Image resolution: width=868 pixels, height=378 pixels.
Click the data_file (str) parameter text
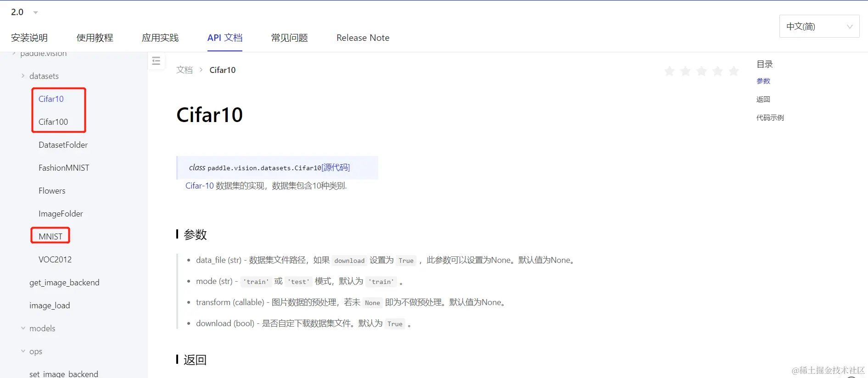pos(218,260)
